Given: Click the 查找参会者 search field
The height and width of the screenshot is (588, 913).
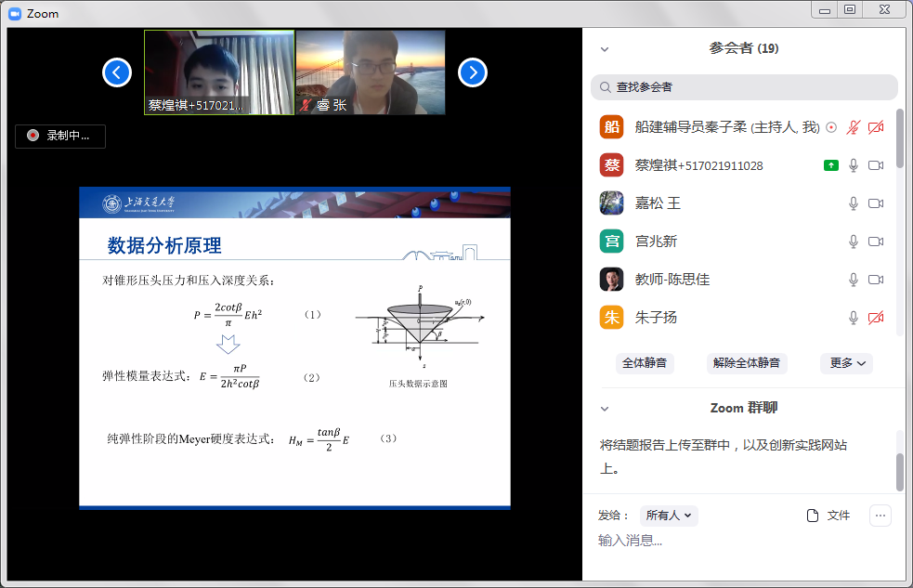Looking at the screenshot, I should 744,87.
